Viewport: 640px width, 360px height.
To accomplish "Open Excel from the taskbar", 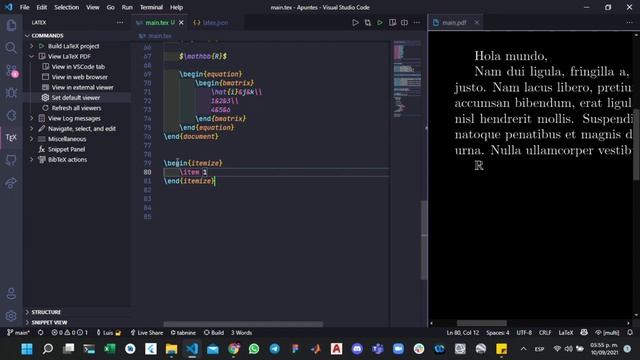I will click(x=109, y=349).
